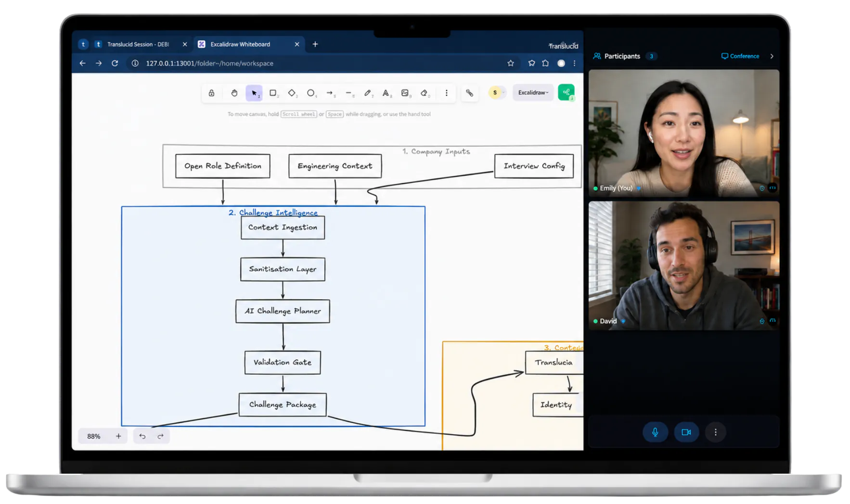Select the Eraser tool
The image size is (850, 504).
pos(424,93)
